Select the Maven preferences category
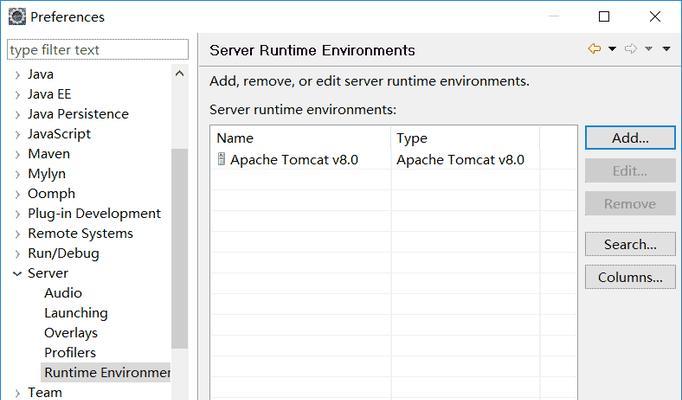Screen dimensions: 682x400 pyautogui.click(x=49, y=154)
